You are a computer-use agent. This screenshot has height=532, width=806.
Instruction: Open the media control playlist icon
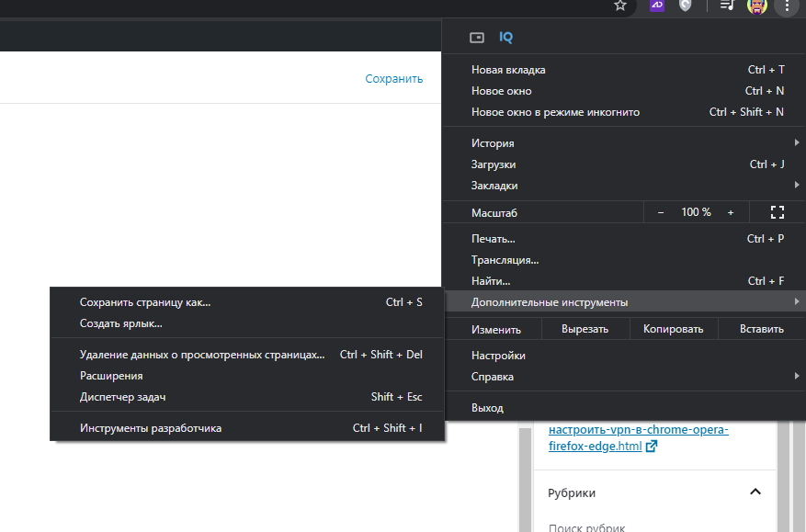[727, 6]
